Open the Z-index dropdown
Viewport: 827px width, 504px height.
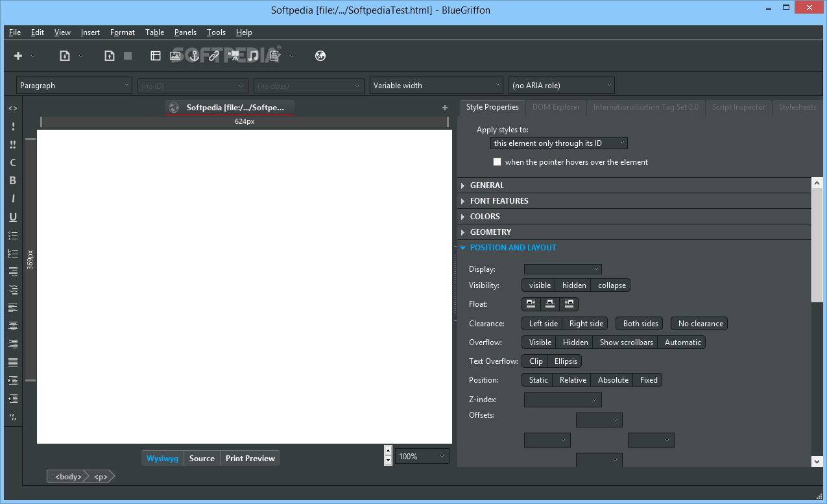[x=562, y=400]
